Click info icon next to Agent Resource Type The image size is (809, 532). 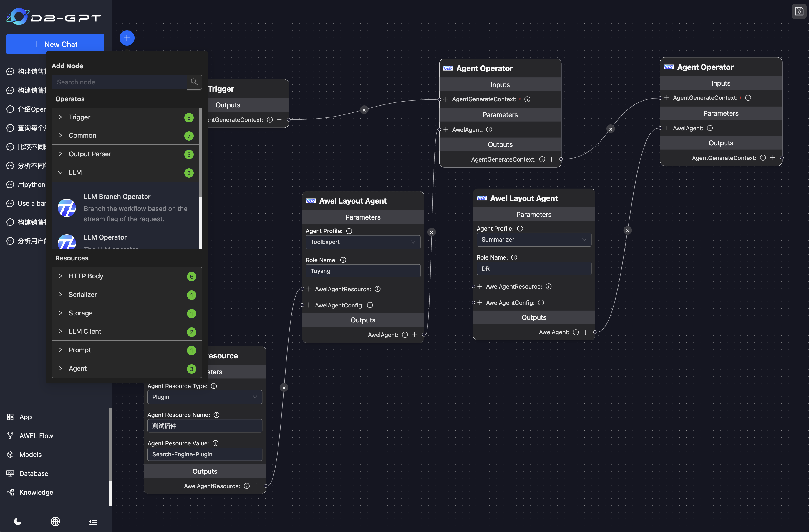214,386
